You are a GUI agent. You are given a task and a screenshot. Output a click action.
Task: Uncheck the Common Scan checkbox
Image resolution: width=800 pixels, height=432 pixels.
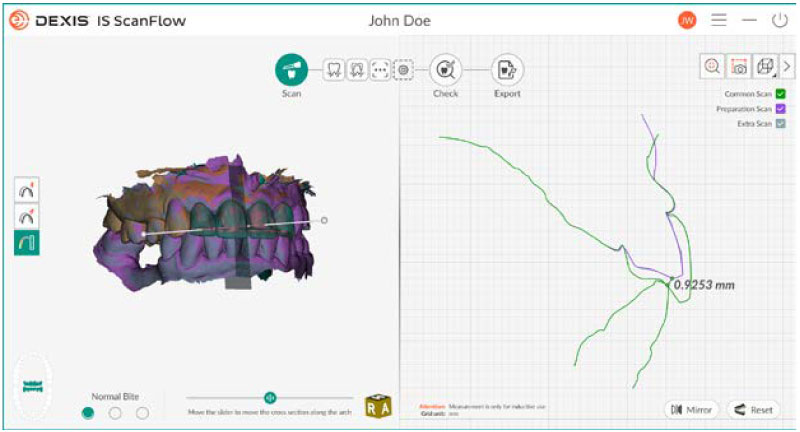click(x=780, y=94)
